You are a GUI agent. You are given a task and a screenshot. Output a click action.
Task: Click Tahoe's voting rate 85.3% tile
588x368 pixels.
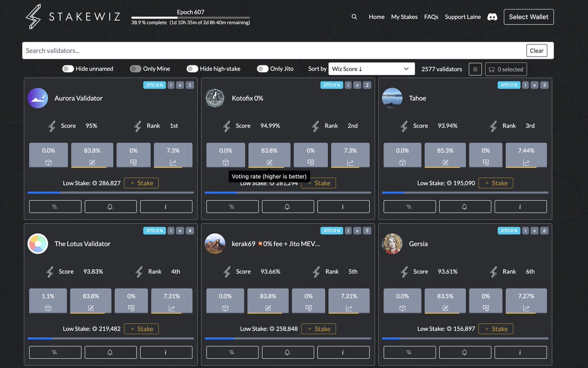(445, 155)
